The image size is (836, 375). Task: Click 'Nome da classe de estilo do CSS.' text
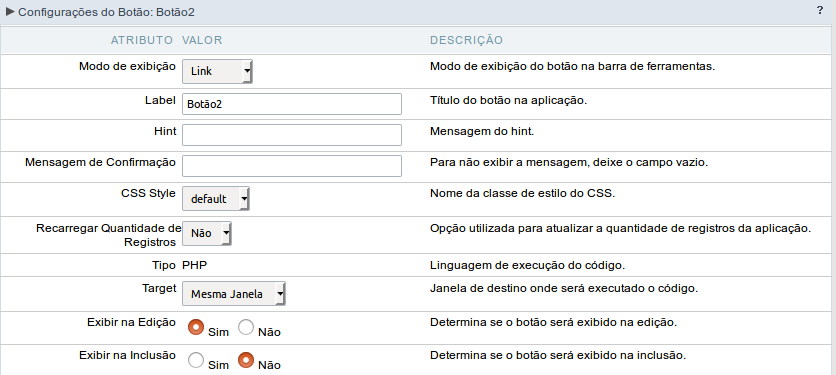click(522, 193)
